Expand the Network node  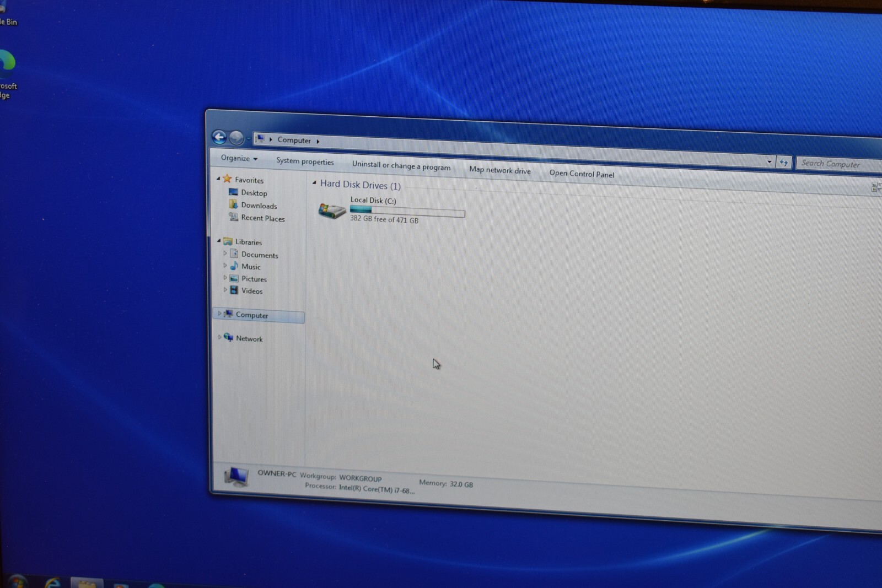219,337
